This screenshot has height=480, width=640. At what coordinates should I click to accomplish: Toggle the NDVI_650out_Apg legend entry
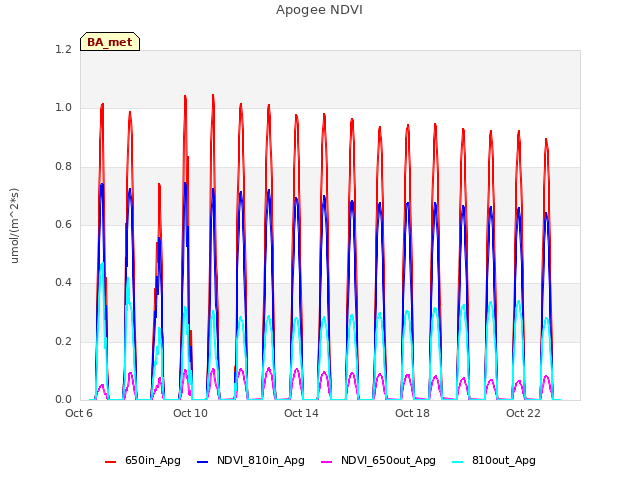pyautogui.click(x=378, y=461)
